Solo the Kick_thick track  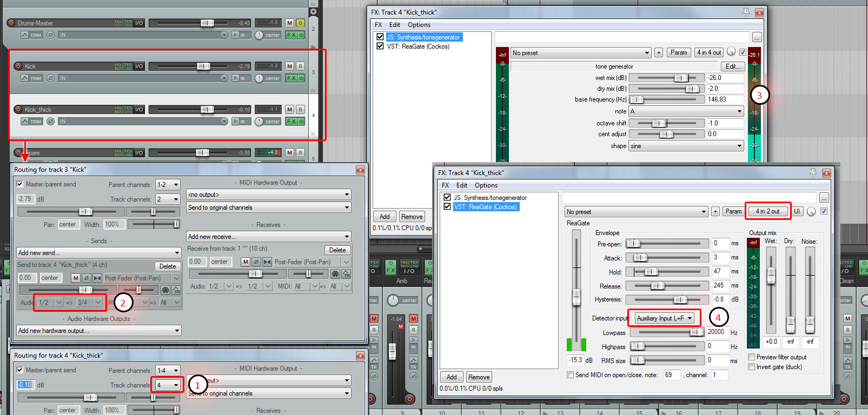tap(300, 109)
